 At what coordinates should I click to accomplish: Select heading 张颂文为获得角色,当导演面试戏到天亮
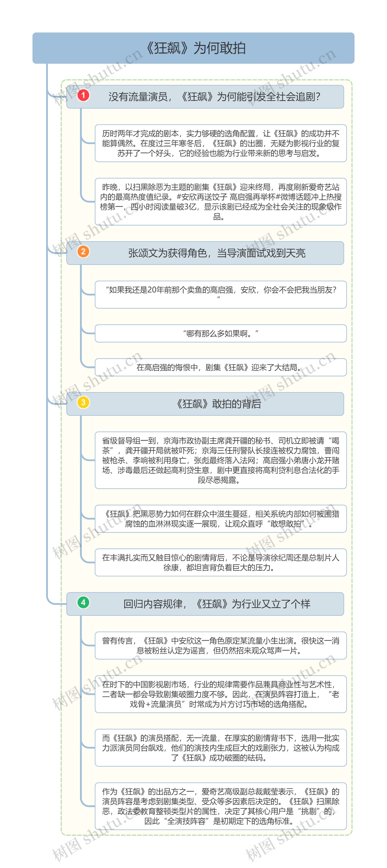click(205, 253)
